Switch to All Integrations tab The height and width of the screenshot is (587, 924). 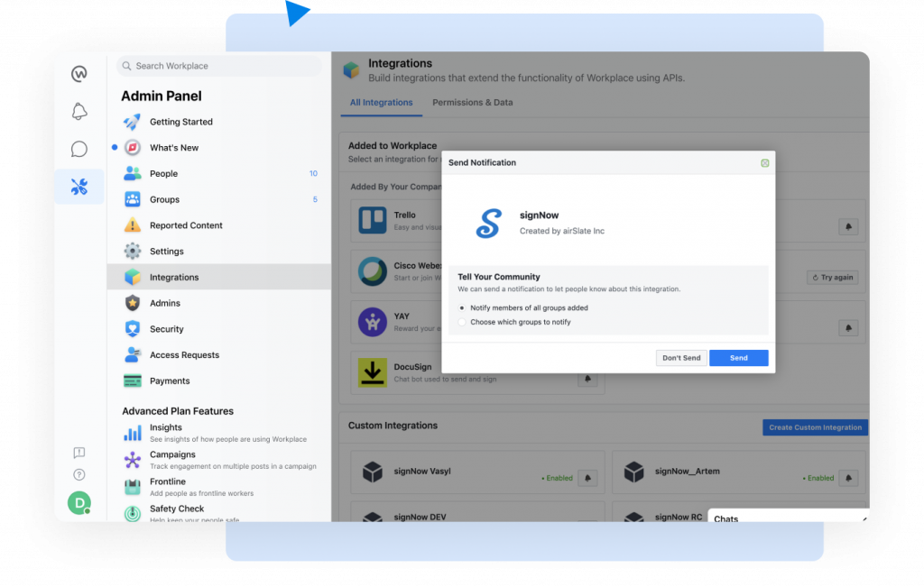(381, 103)
